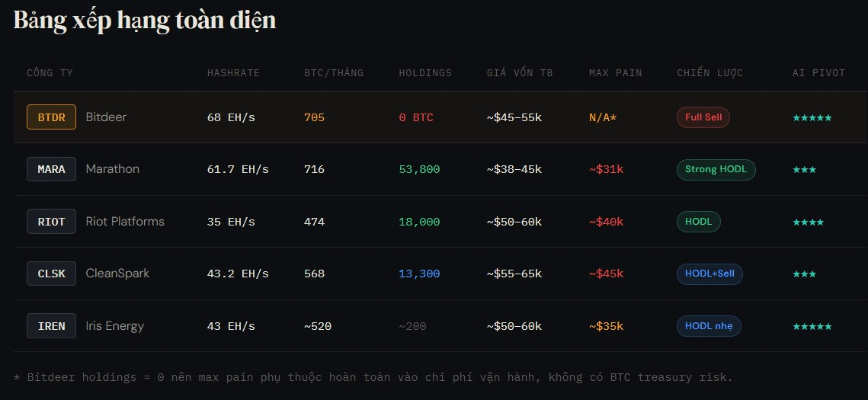Click the CLSK ticker badge
The image size is (868, 400).
coord(51,274)
